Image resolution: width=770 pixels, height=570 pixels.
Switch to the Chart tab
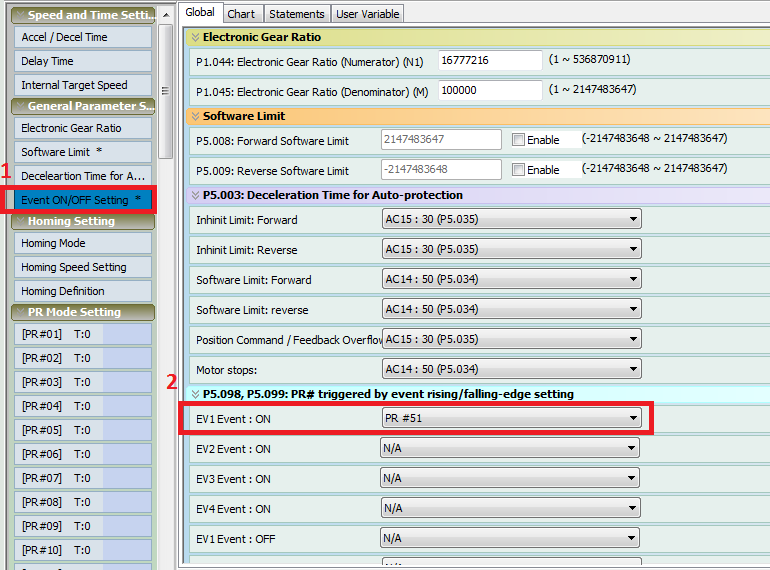tap(241, 14)
